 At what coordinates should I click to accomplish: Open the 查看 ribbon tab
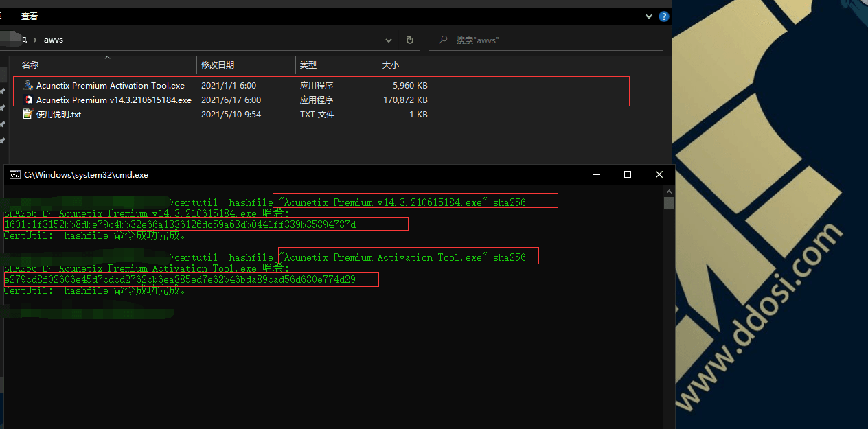coord(30,16)
